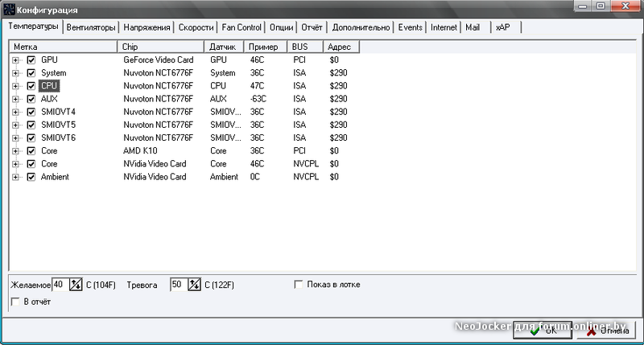Enable the В отчёт checkbox
This screenshot has height=345, width=644.
[x=15, y=302]
